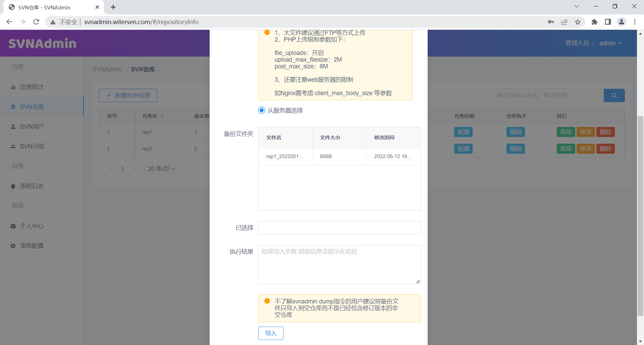Screen dimensions: 644x345
Task: Select the rep1_2022051... backup file row
Action: pos(339,156)
